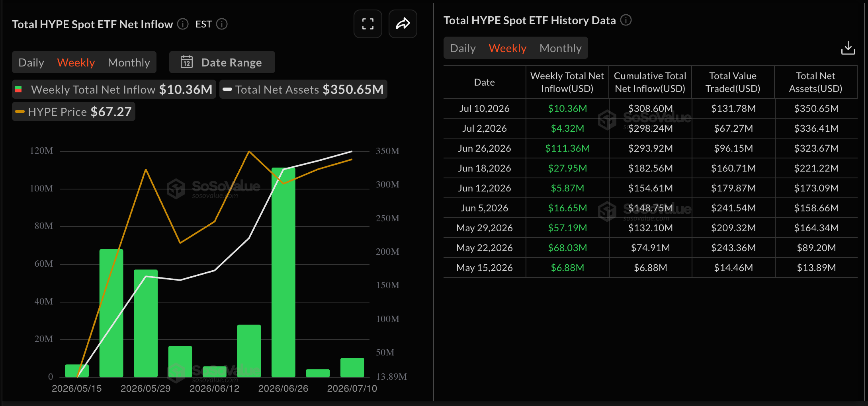Click the $336.41M net assets cell
This screenshot has width=868, height=406.
click(x=816, y=128)
